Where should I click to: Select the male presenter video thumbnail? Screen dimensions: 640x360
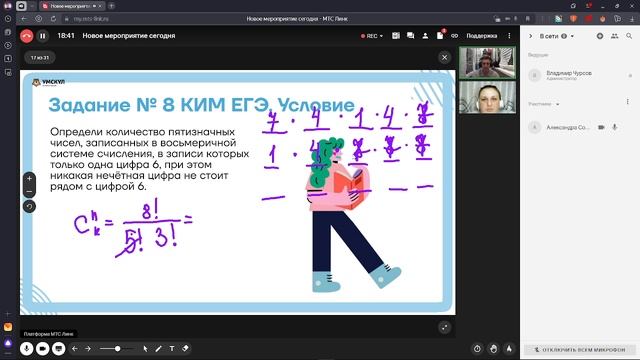click(x=487, y=62)
